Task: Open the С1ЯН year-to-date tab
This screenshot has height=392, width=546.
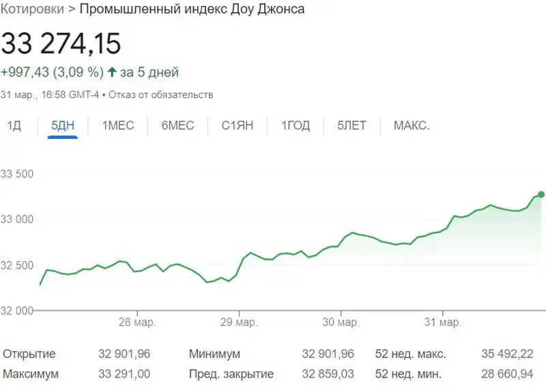Action: [238, 125]
